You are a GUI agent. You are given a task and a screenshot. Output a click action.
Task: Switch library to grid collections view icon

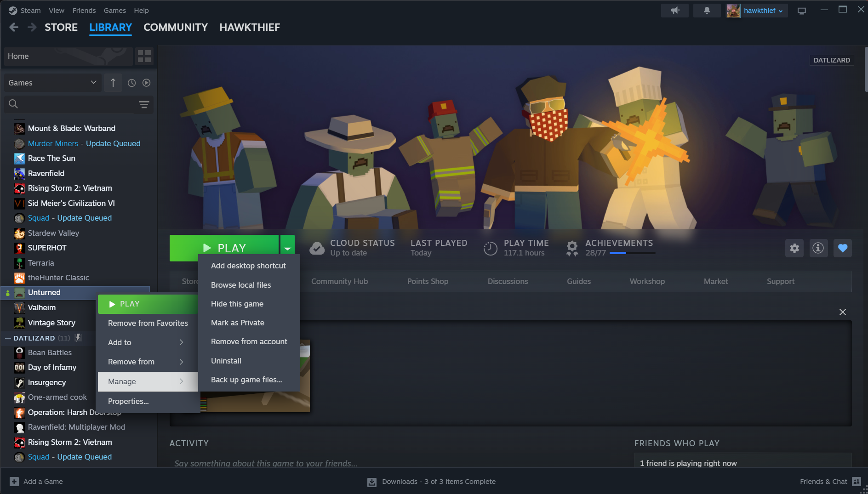point(144,57)
